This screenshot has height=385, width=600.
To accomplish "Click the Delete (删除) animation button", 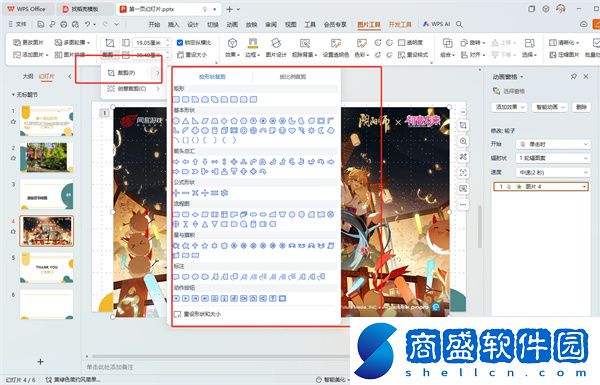I will click(x=581, y=107).
